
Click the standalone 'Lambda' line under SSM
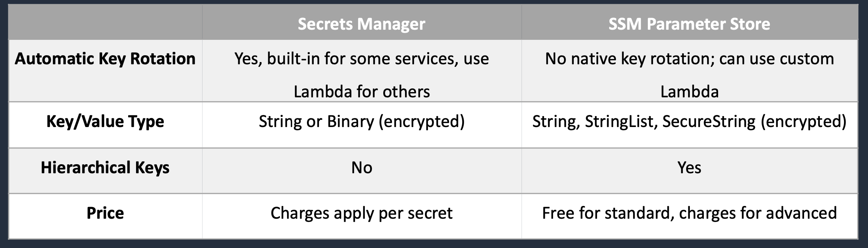(x=689, y=92)
